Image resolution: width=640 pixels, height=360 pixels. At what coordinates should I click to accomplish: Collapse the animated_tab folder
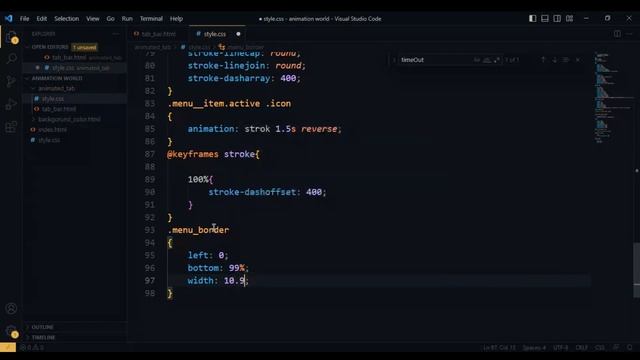pyautogui.click(x=56, y=88)
